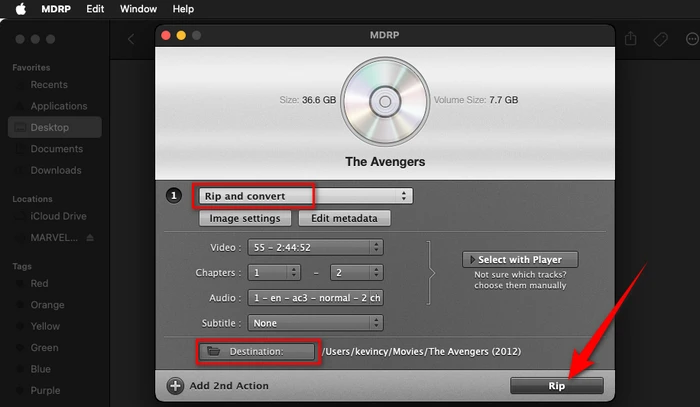This screenshot has height=407, width=700.
Task: Open the Video track dropdown showing 55 - 2:44:52
Action: click(x=316, y=247)
